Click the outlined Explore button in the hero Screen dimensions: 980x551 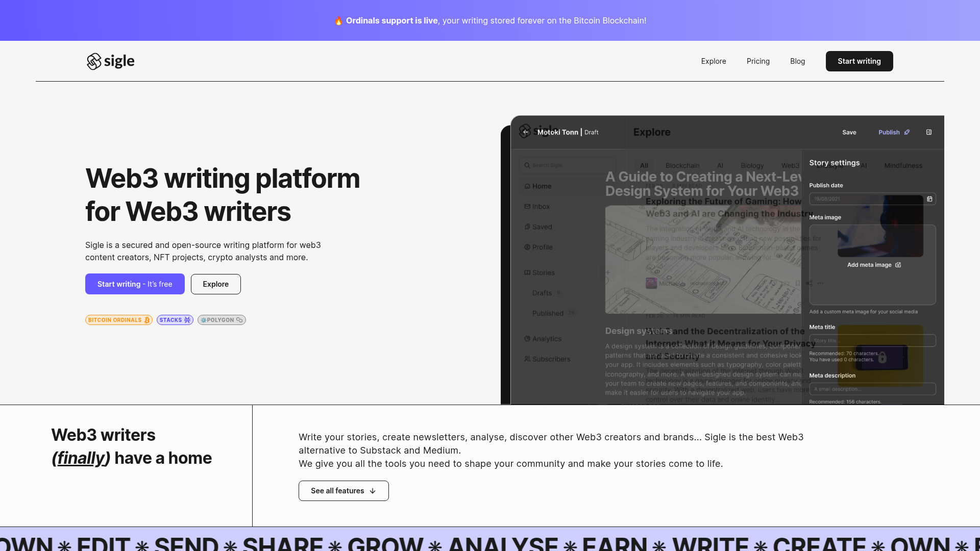(215, 284)
